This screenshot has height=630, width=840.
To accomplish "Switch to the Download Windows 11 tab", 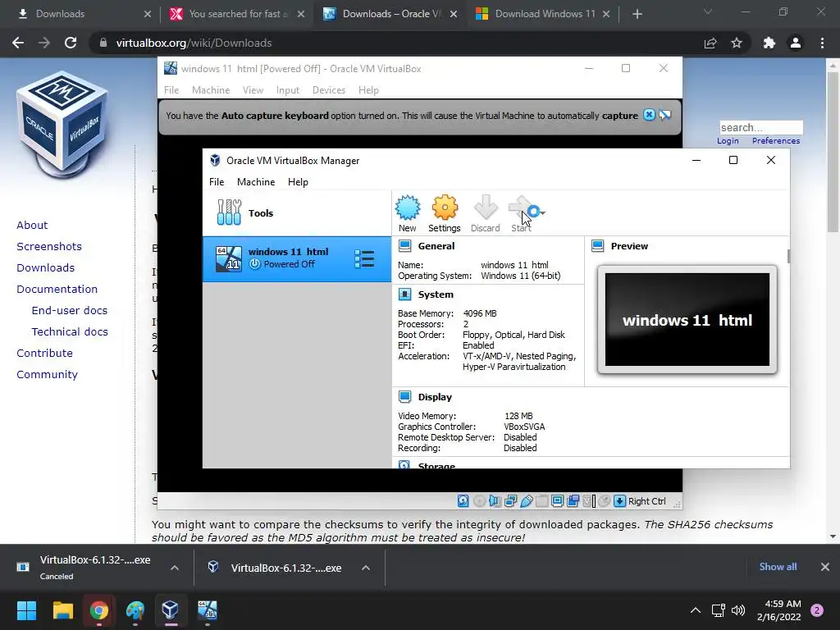I will pyautogui.click(x=544, y=14).
